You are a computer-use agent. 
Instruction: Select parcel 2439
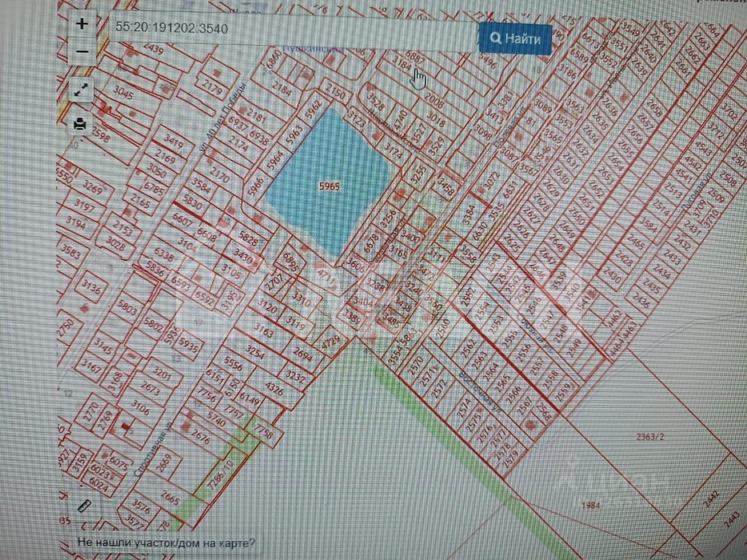point(152,50)
